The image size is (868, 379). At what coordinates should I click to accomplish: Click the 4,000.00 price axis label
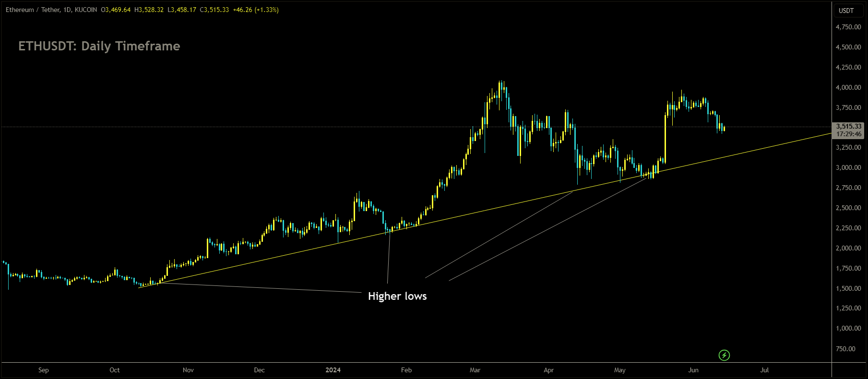click(848, 87)
